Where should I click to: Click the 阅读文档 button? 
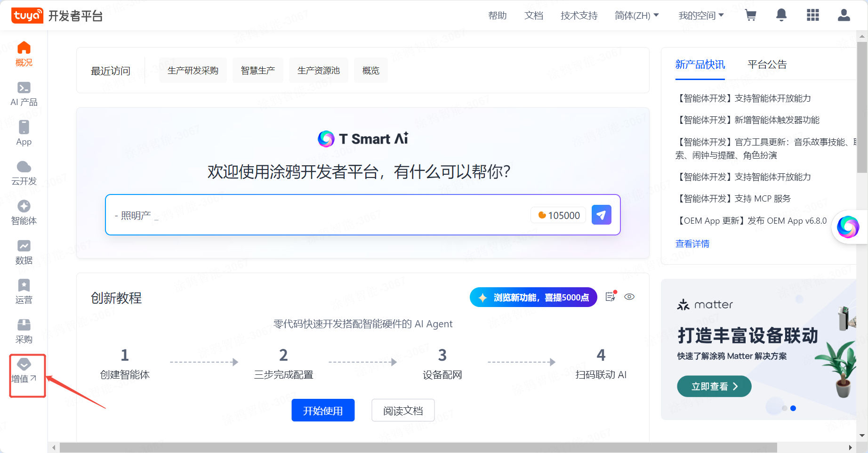[x=403, y=410]
